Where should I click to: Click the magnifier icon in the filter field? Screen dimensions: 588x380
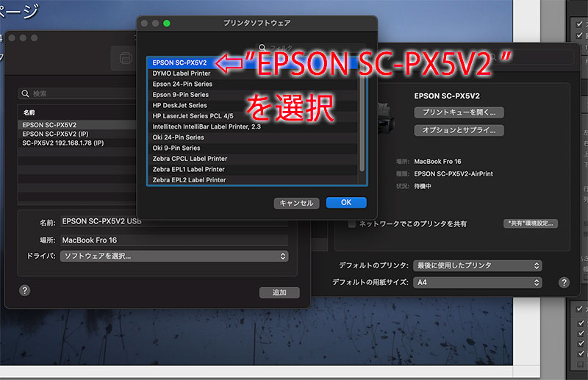262,48
